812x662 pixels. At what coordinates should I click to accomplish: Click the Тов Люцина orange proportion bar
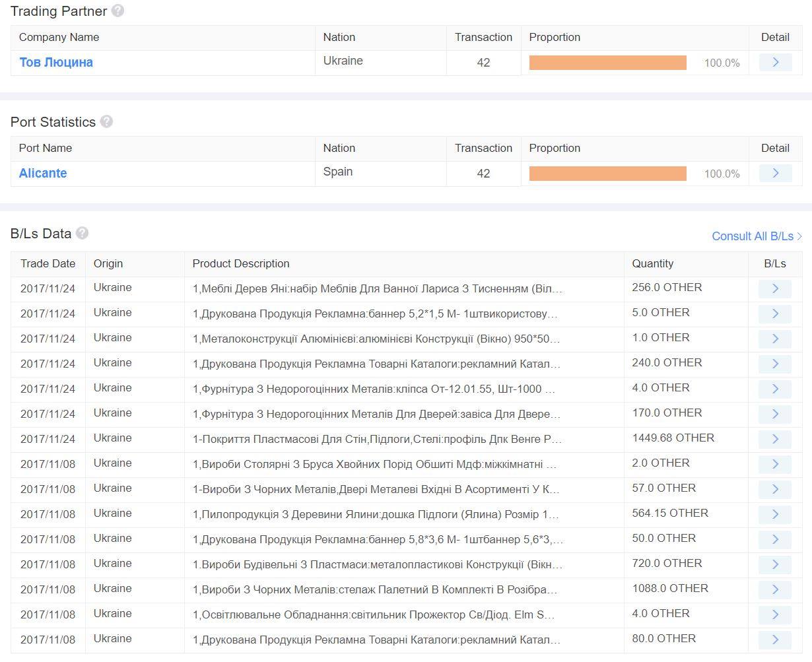pyautogui.click(x=607, y=63)
